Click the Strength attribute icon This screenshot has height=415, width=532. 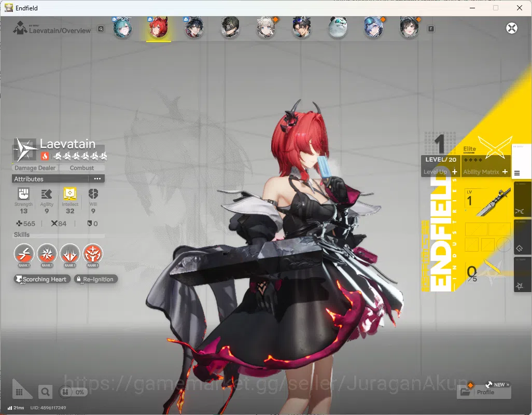pyautogui.click(x=23, y=194)
